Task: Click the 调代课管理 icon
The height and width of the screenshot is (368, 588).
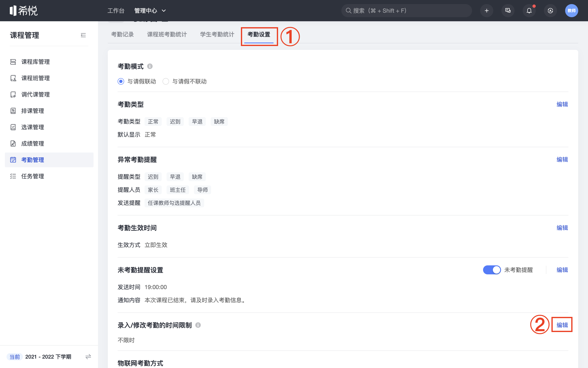Action: [13, 94]
